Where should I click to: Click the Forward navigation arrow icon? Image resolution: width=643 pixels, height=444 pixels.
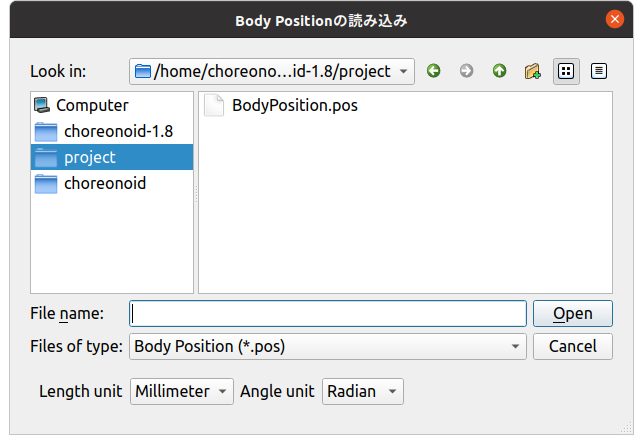click(466, 71)
